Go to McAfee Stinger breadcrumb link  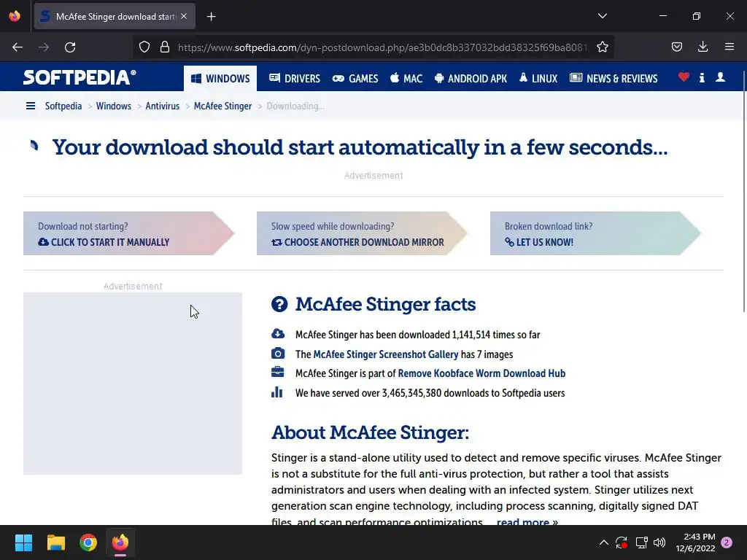[222, 106]
